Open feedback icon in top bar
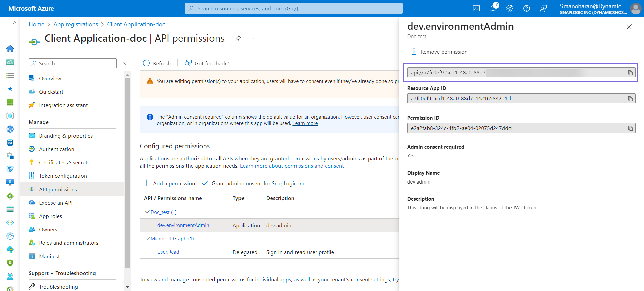Viewport: 644px width, 291px height. pos(543,8)
